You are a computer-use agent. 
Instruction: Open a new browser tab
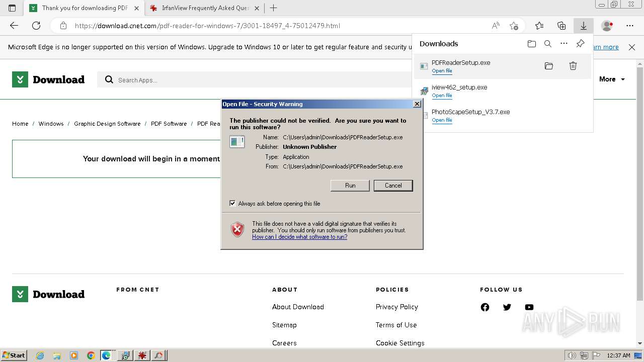point(273,8)
